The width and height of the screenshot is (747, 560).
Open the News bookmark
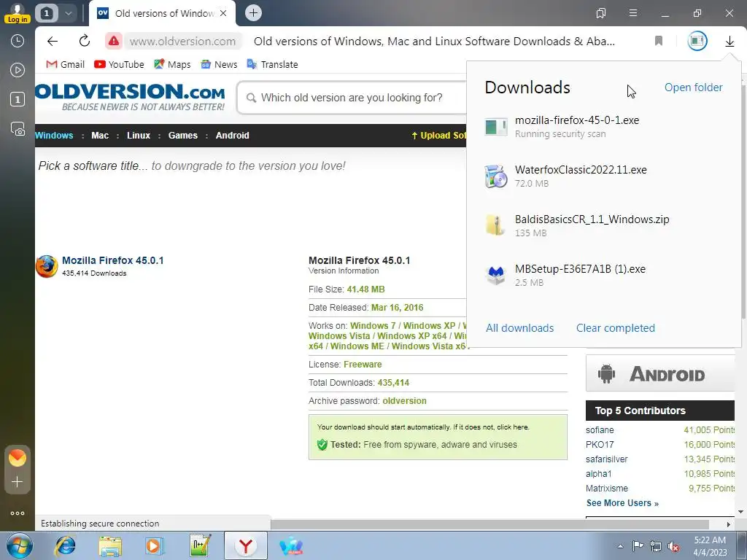(219, 64)
